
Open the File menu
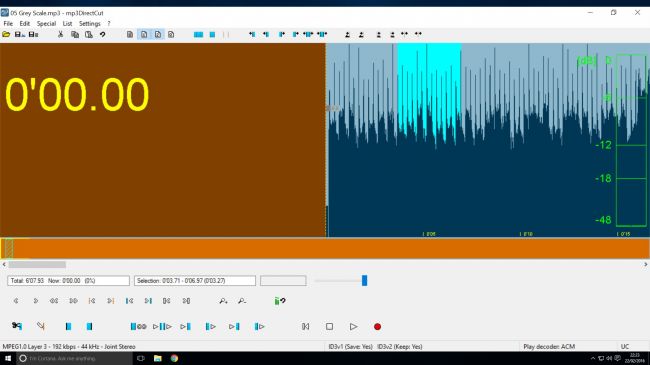(x=8, y=24)
